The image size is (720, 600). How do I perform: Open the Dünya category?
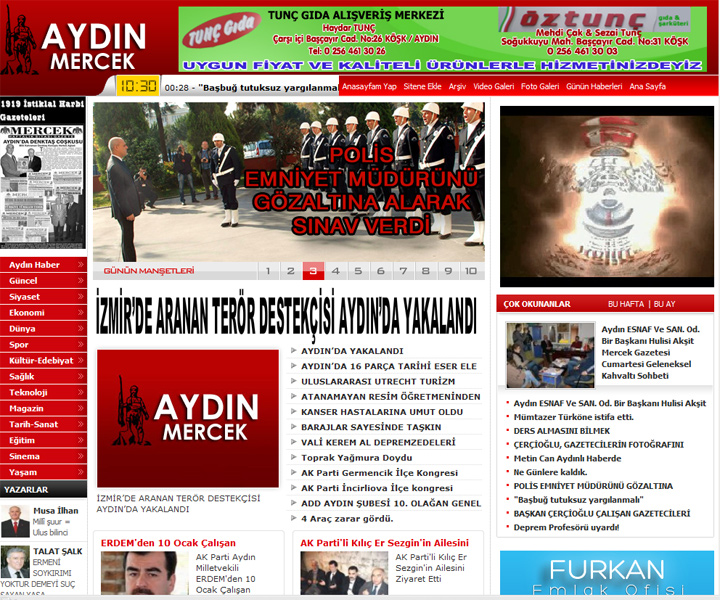43,329
